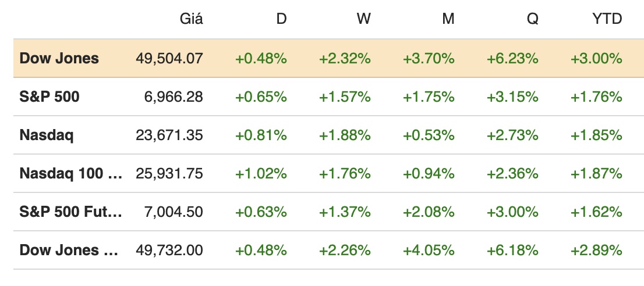Click the Dow Jones price 49,504.07
The height and width of the screenshot is (286, 644).
click(169, 59)
